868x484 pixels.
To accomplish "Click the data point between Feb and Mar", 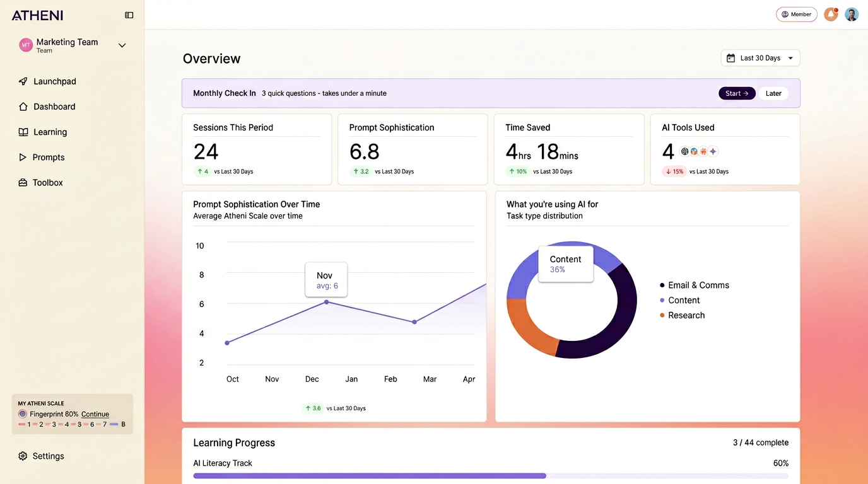I will coord(414,322).
